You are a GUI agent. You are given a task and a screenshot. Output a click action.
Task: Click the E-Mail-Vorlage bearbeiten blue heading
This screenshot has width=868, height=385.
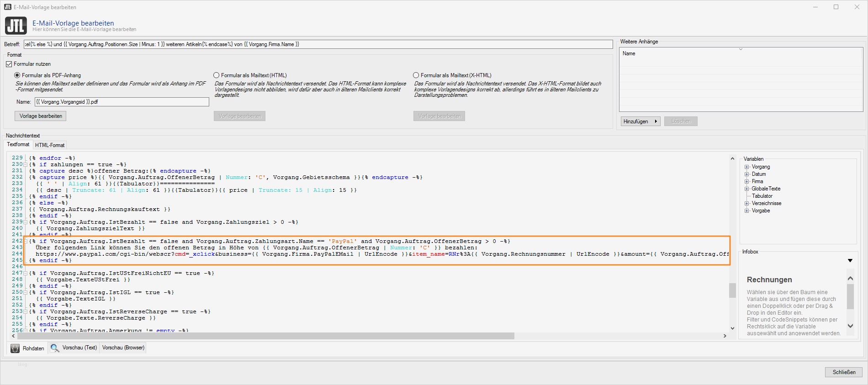tap(73, 23)
